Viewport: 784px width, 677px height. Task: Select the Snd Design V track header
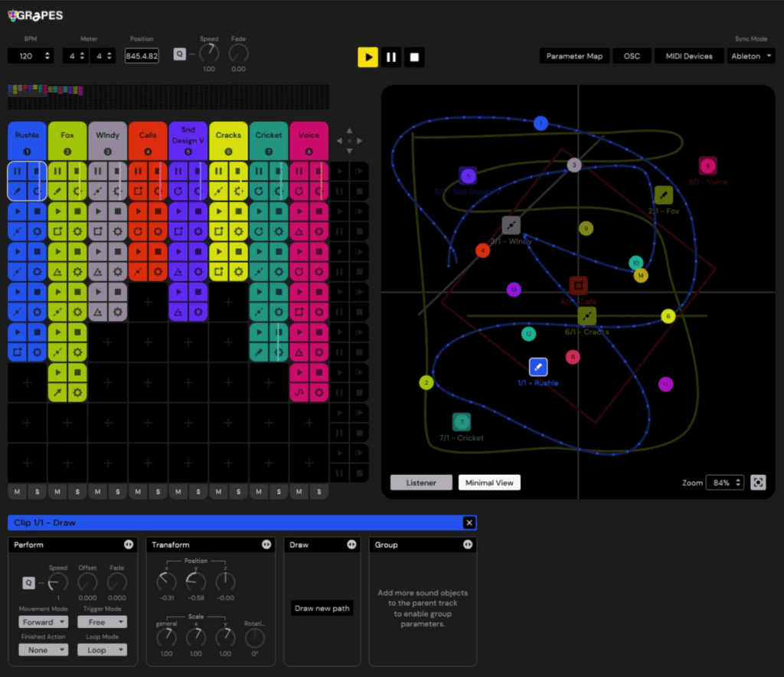click(x=188, y=141)
